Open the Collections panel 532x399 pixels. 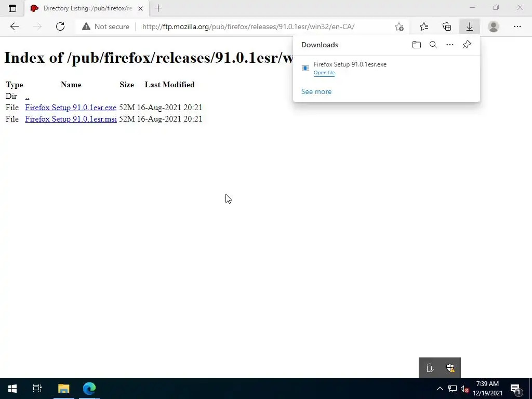447,26
